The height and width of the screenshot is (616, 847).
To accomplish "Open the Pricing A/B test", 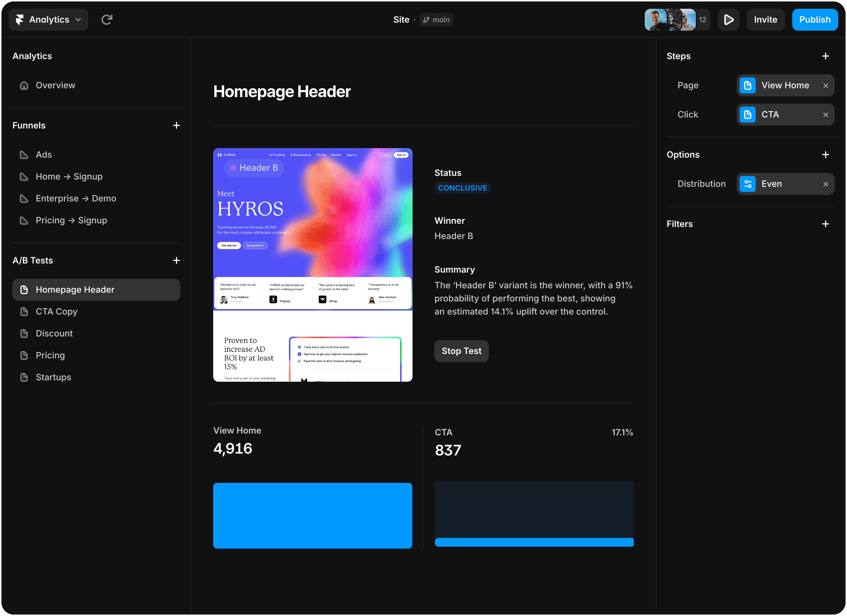I will point(96,355).
